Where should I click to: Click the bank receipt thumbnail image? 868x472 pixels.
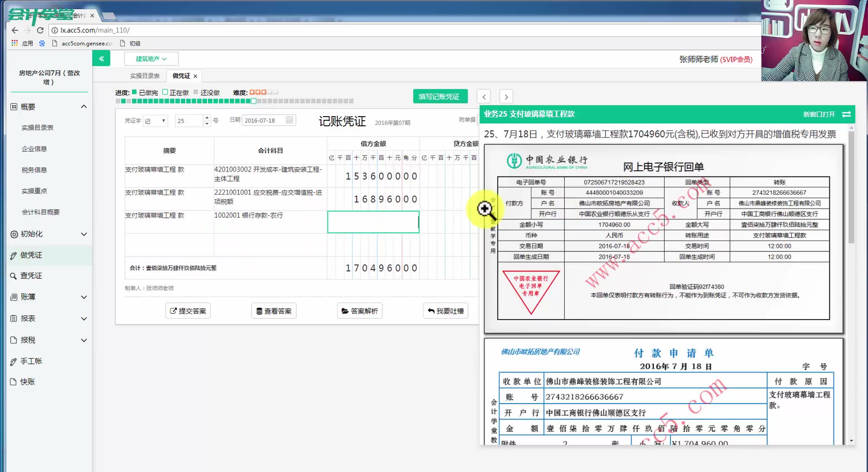click(664, 239)
